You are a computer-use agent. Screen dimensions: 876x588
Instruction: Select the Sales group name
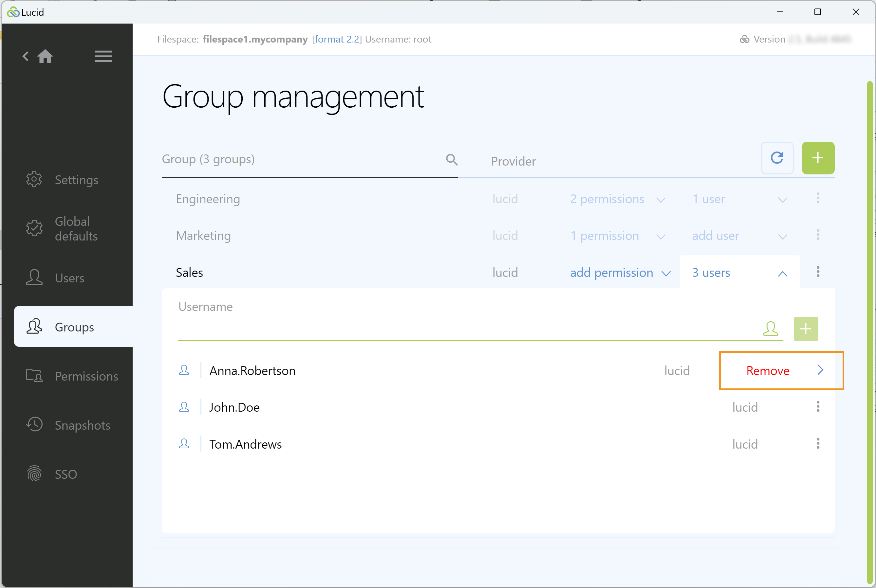click(x=189, y=273)
